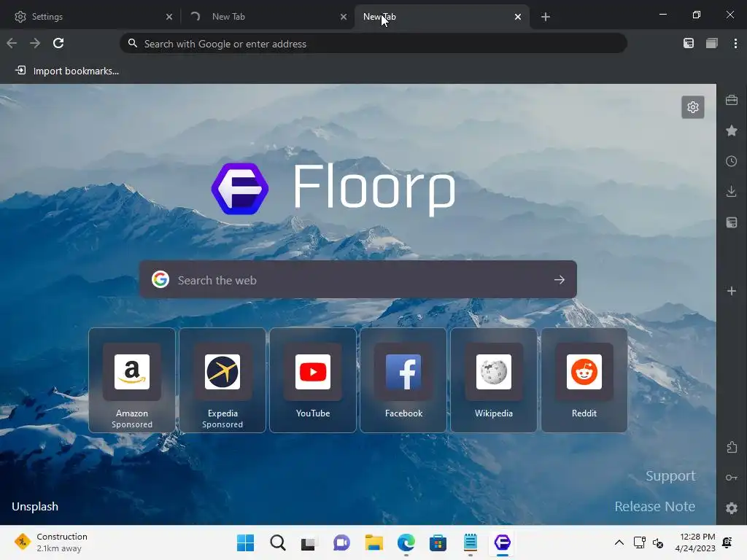
Task: Select the active New Tab tab
Action: [441, 17]
